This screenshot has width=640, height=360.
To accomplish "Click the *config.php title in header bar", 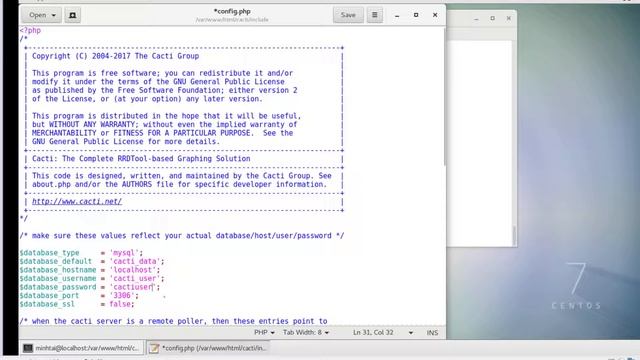I will pyautogui.click(x=232, y=11).
